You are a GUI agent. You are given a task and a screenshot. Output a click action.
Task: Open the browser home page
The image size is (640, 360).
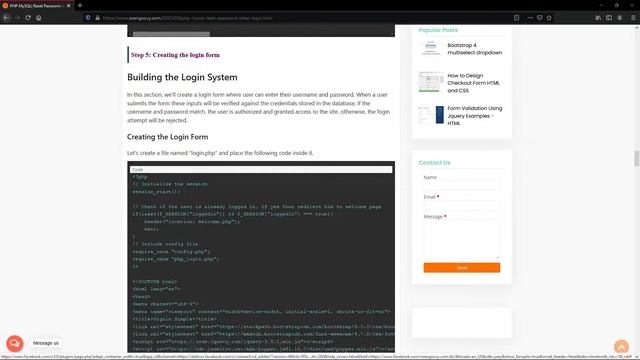[38, 18]
